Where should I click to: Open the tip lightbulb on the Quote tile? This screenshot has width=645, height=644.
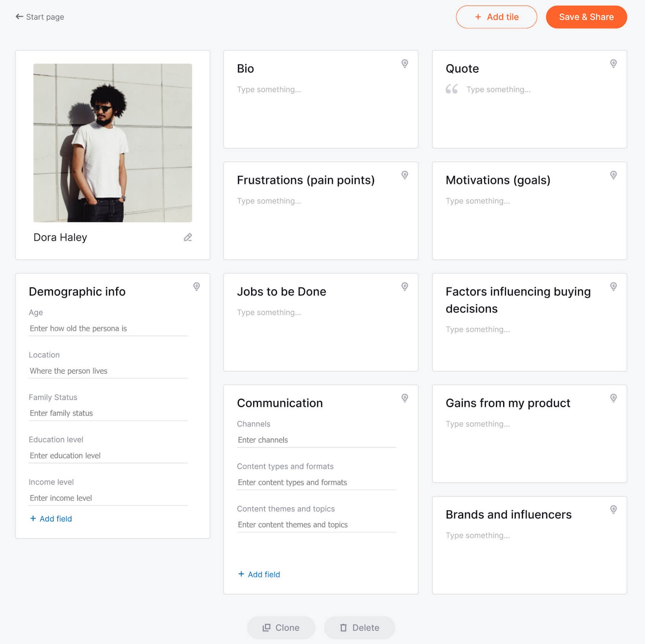point(613,64)
